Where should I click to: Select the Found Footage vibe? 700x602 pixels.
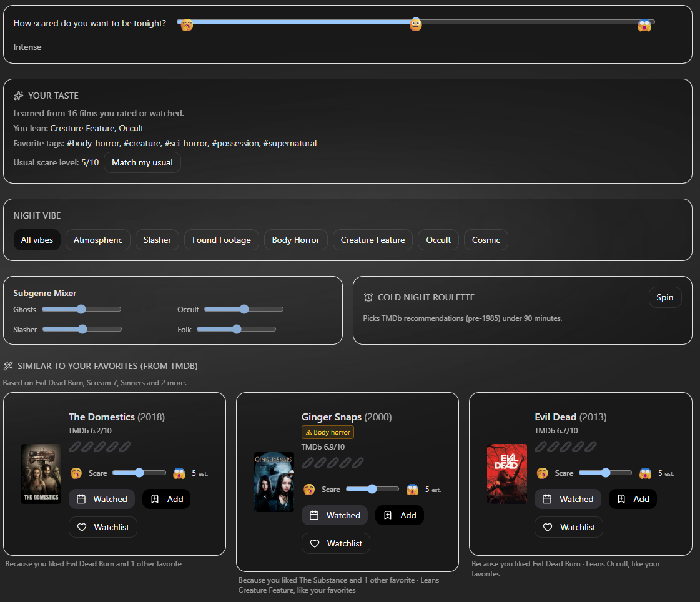(222, 240)
